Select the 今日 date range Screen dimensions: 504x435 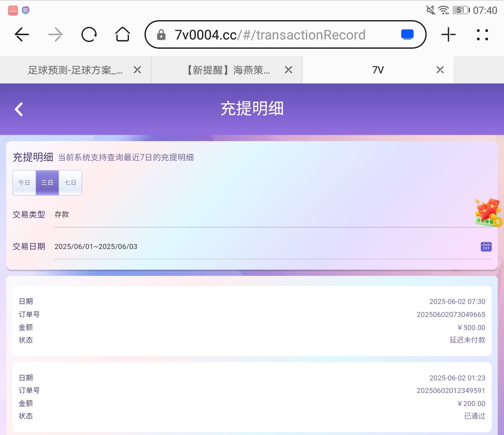pos(24,183)
